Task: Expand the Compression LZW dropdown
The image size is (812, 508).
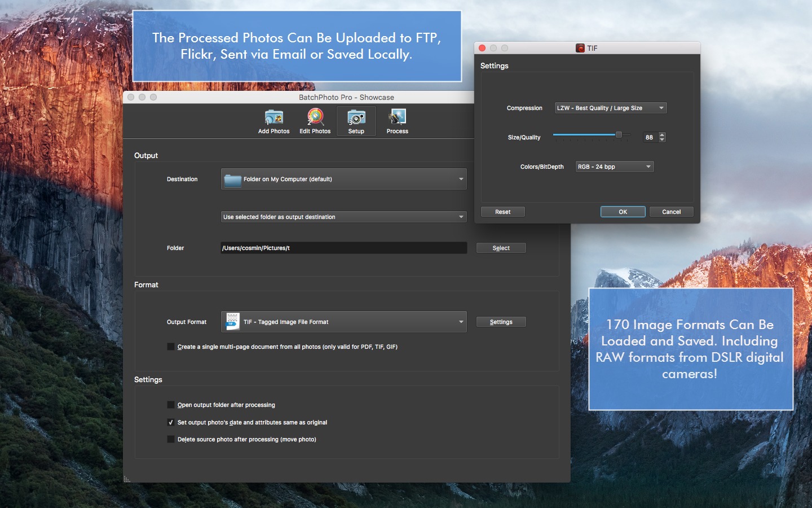Action: [x=610, y=108]
